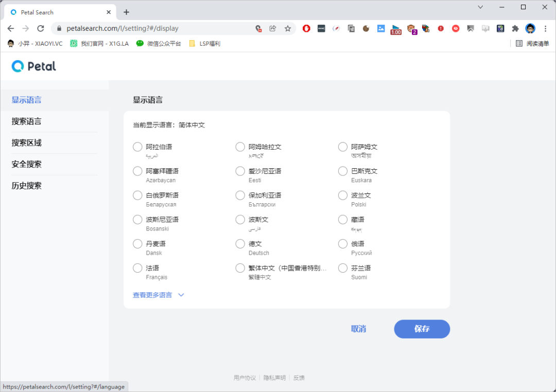Open the dark three-dots extension icon

[321, 28]
